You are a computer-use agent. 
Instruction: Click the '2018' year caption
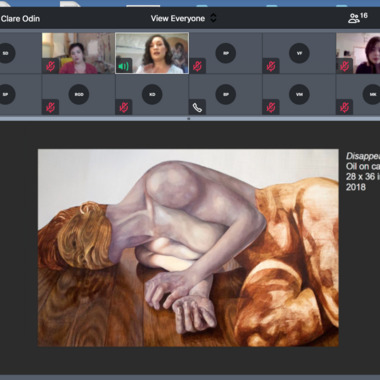(x=356, y=187)
